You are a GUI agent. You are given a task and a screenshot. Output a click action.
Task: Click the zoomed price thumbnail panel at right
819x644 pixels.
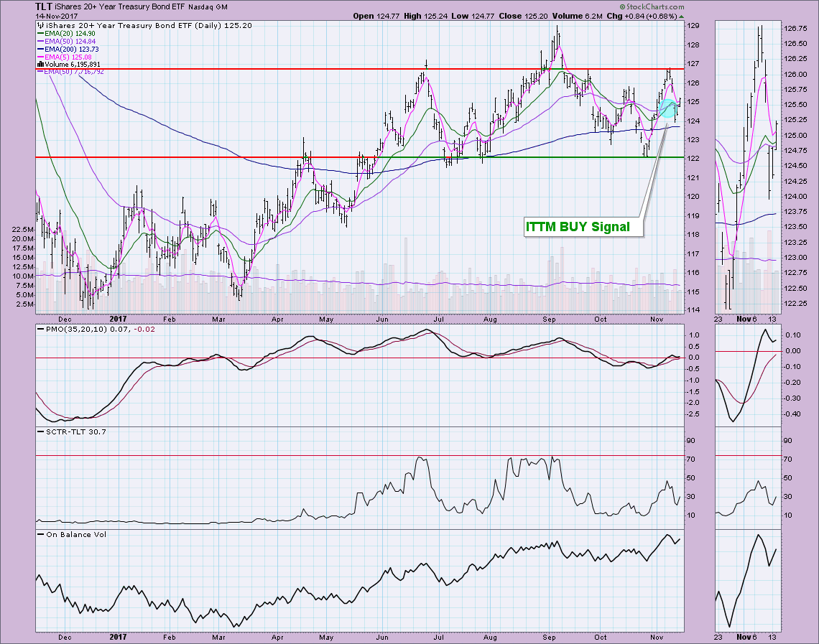tap(746, 165)
